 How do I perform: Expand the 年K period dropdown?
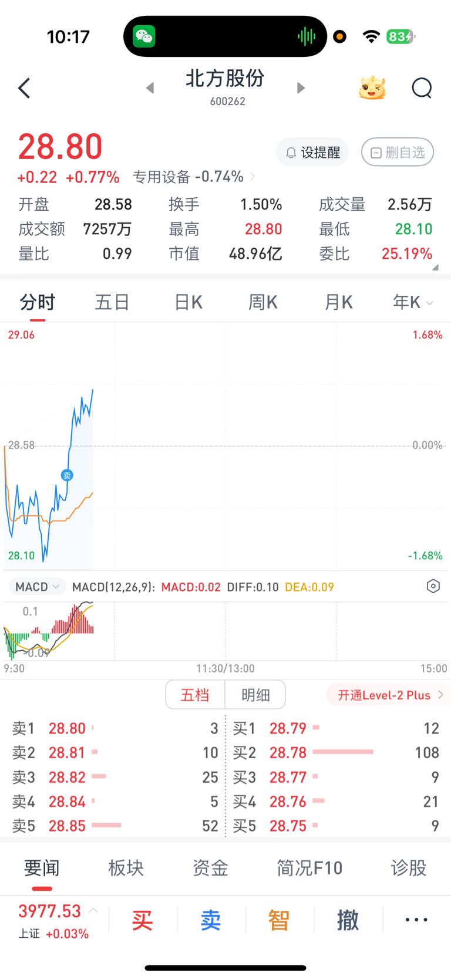[x=413, y=303]
